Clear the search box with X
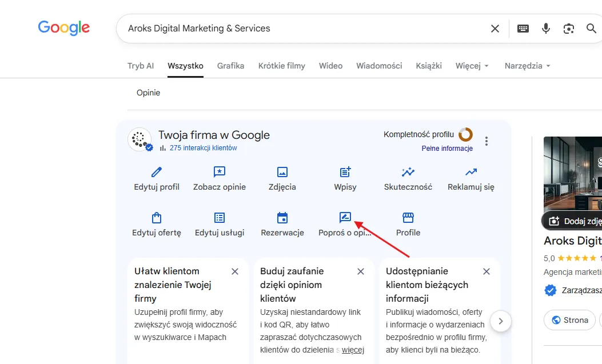The image size is (602, 364). (495, 29)
